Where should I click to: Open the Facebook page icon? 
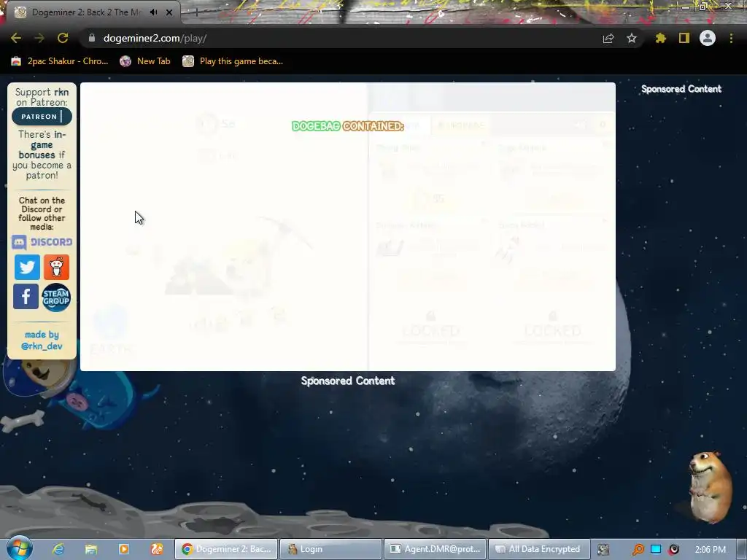tap(26, 297)
